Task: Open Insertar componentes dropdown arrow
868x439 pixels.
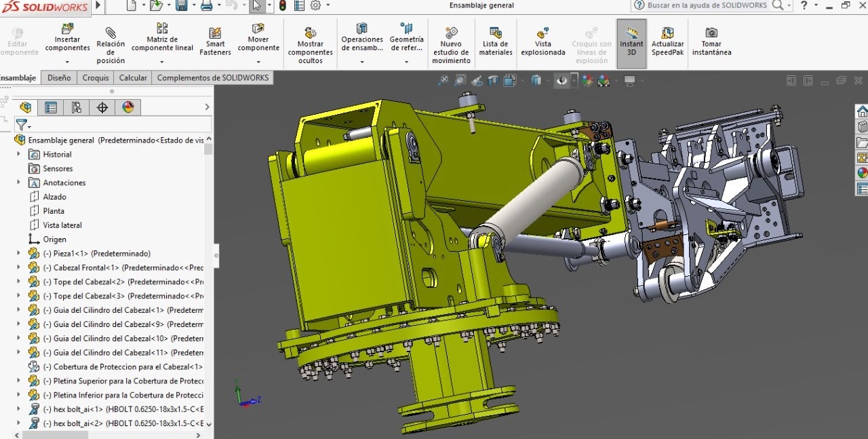Action: [x=67, y=62]
